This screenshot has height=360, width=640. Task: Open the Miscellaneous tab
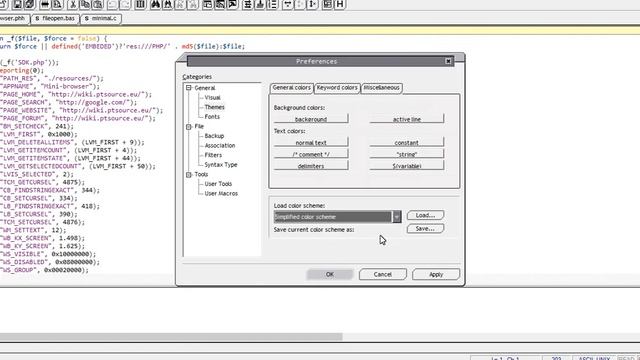(x=382, y=88)
